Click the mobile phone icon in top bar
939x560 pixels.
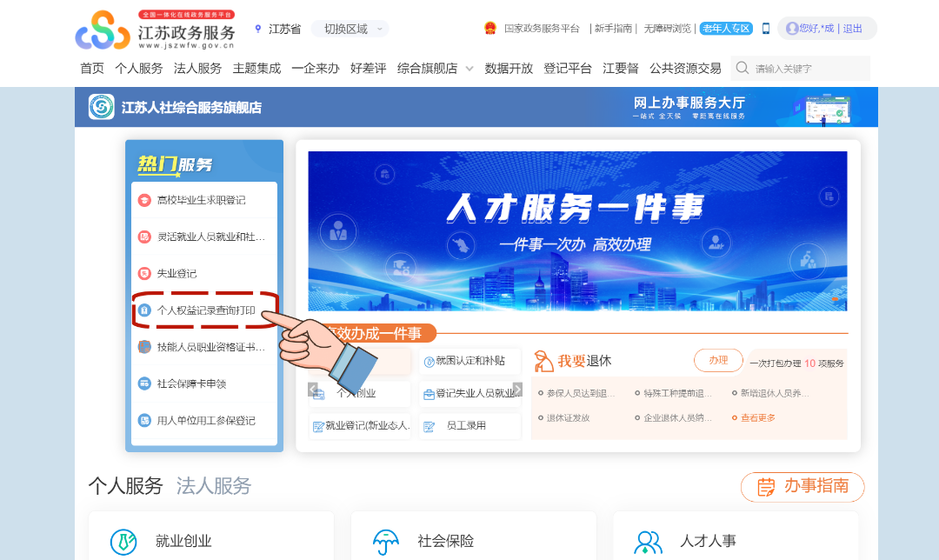[x=765, y=28]
